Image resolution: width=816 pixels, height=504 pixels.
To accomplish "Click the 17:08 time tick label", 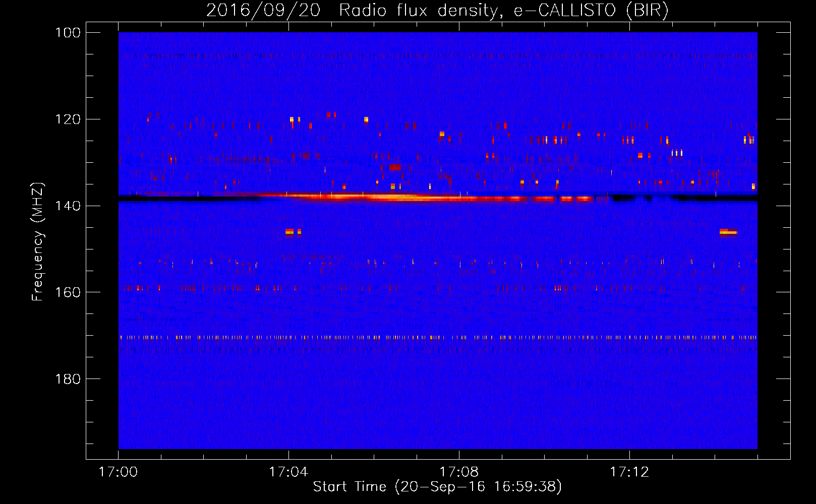I will pyautogui.click(x=459, y=472).
